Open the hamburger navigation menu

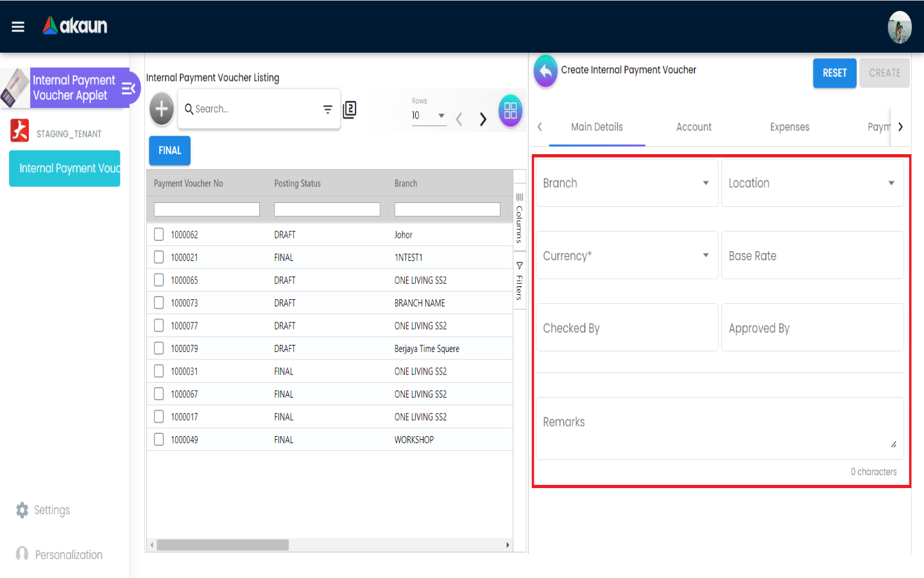coord(18,26)
